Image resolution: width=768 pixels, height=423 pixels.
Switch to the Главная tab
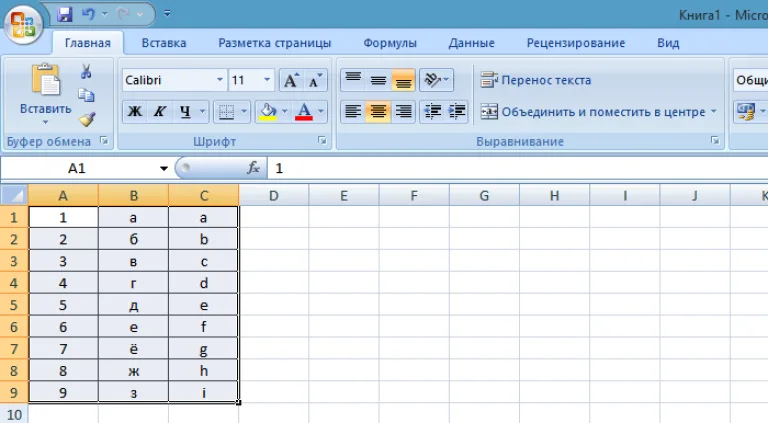[x=88, y=43]
